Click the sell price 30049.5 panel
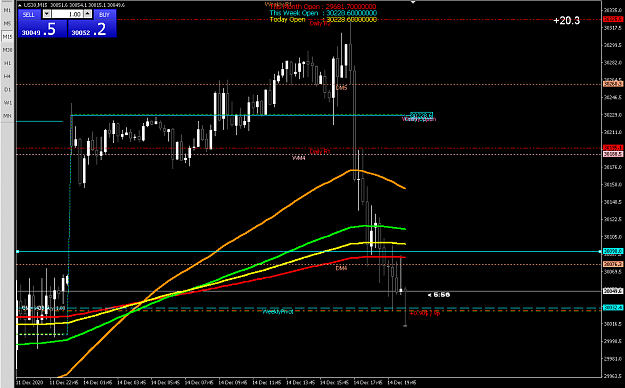The height and width of the screenshot is (388, 625). tap(42, 29)
